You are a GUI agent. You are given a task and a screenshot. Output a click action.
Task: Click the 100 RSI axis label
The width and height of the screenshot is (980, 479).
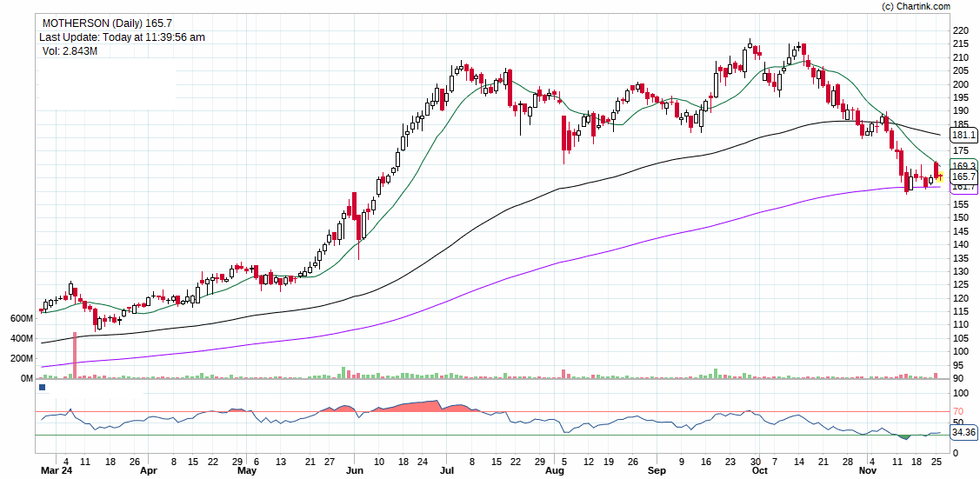click(x=959, y=394)
